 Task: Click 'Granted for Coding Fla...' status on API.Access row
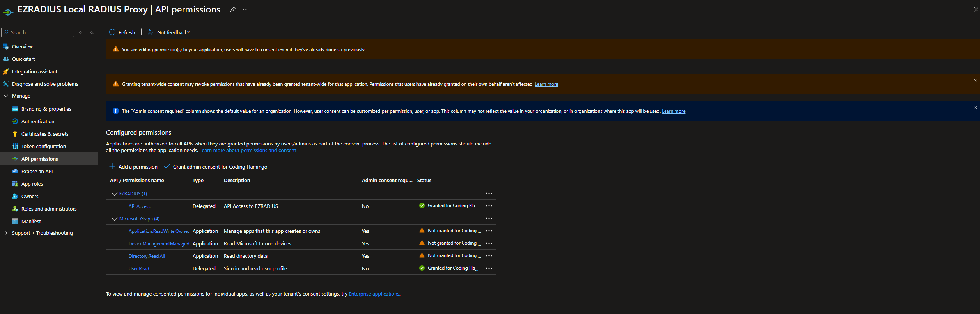[x=453, y=206]
